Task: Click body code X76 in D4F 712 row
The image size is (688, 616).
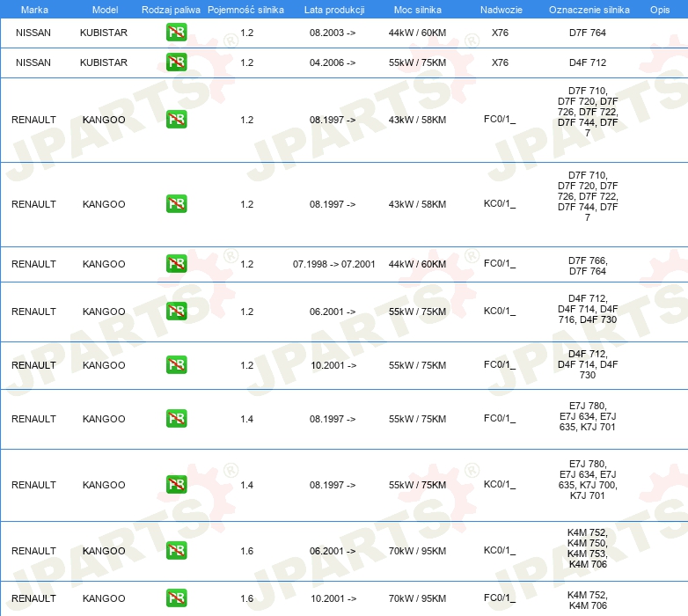Action: [500, 62]
